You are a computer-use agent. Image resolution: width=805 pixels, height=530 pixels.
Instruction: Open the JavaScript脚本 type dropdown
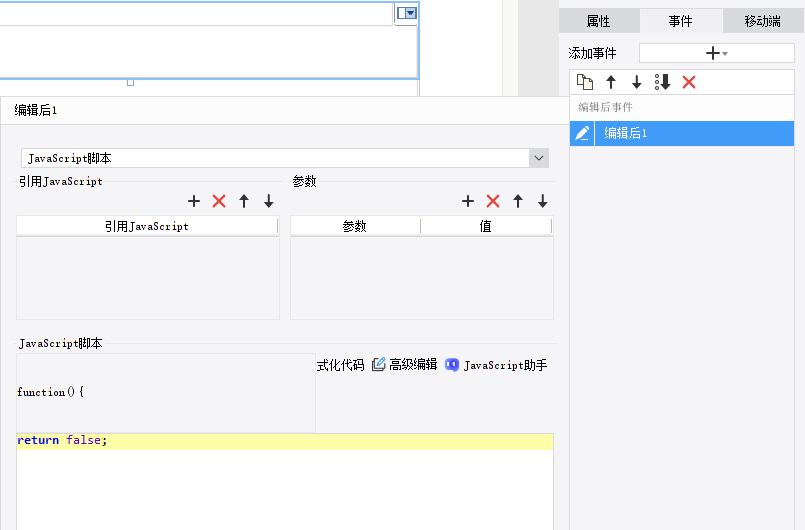click(539, 158)
